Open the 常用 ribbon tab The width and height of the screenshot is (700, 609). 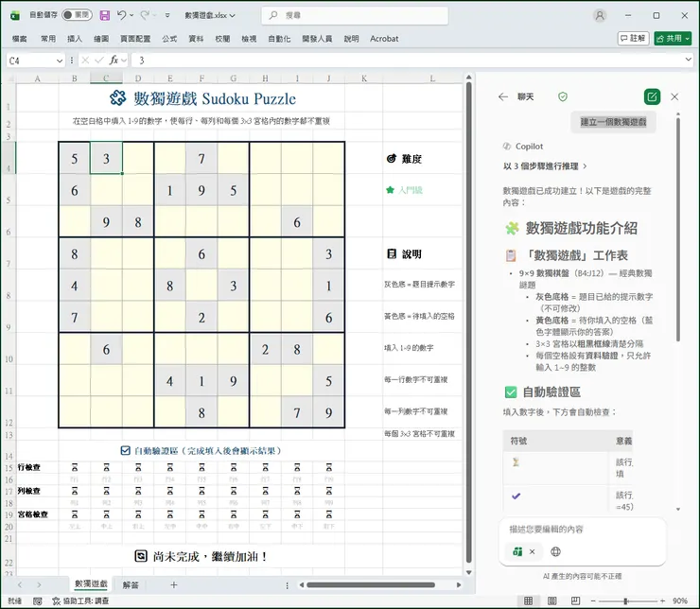pyautogui.click(x=48, y=39)
